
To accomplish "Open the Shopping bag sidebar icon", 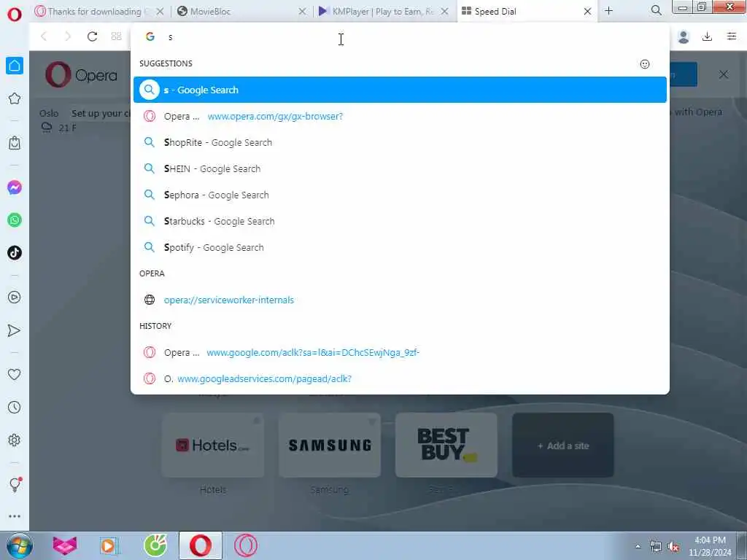I will point(15,143).
